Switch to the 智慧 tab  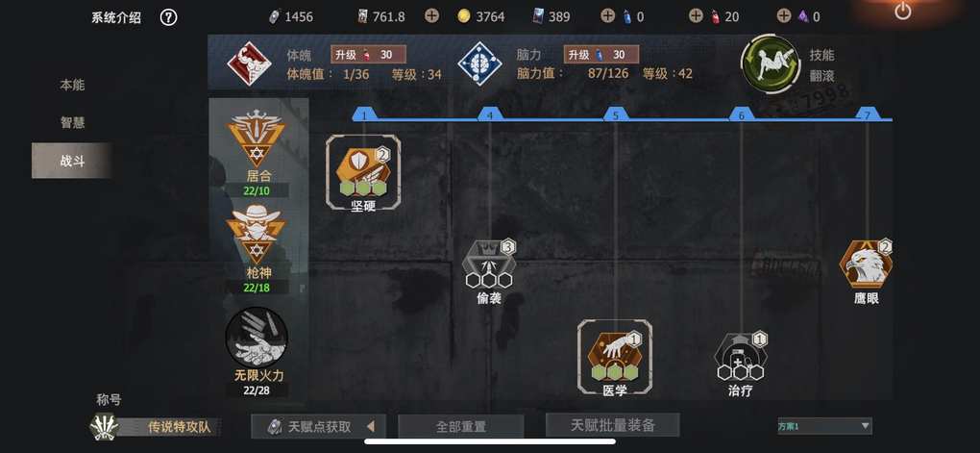pos(72,123)
